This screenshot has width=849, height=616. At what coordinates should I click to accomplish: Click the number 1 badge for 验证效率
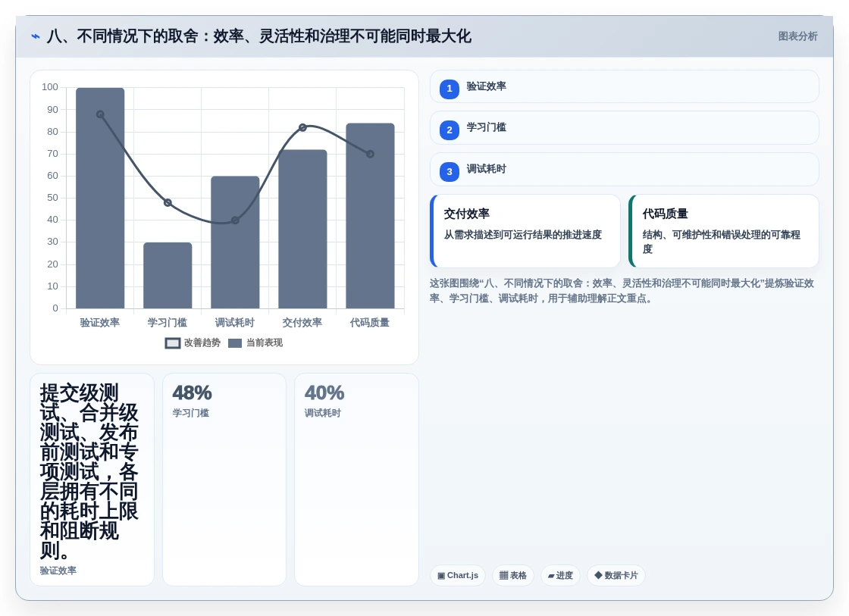point(449,89)
